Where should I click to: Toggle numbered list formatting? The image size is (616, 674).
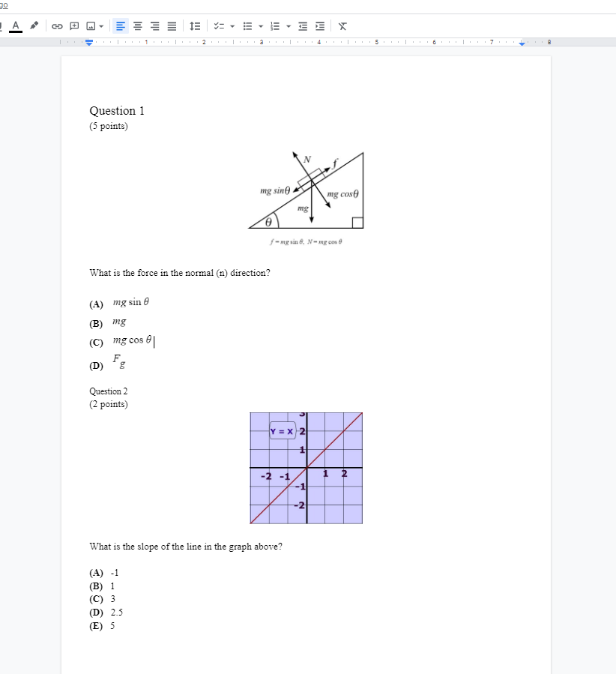[275, 26]
